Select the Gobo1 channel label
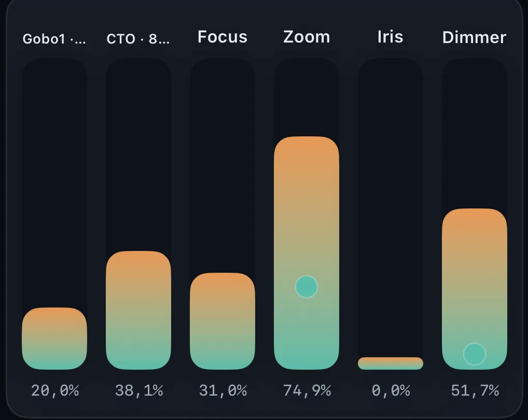Viewport: 528px width, 420px height. pos(54,39)
